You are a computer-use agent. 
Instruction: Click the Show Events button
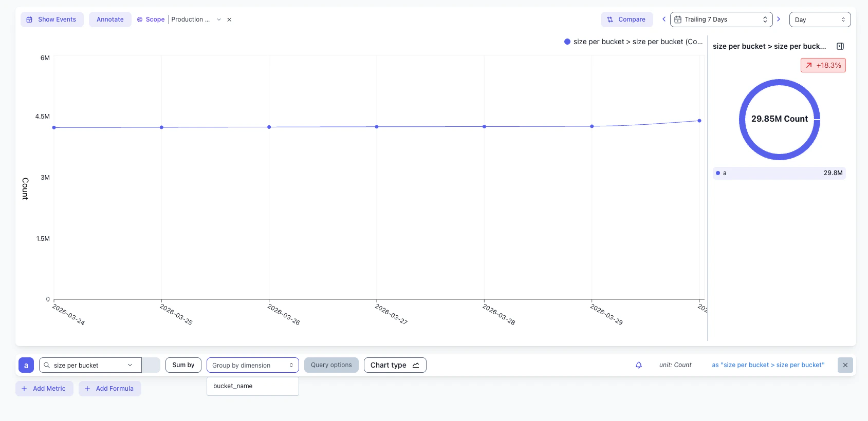52,20
